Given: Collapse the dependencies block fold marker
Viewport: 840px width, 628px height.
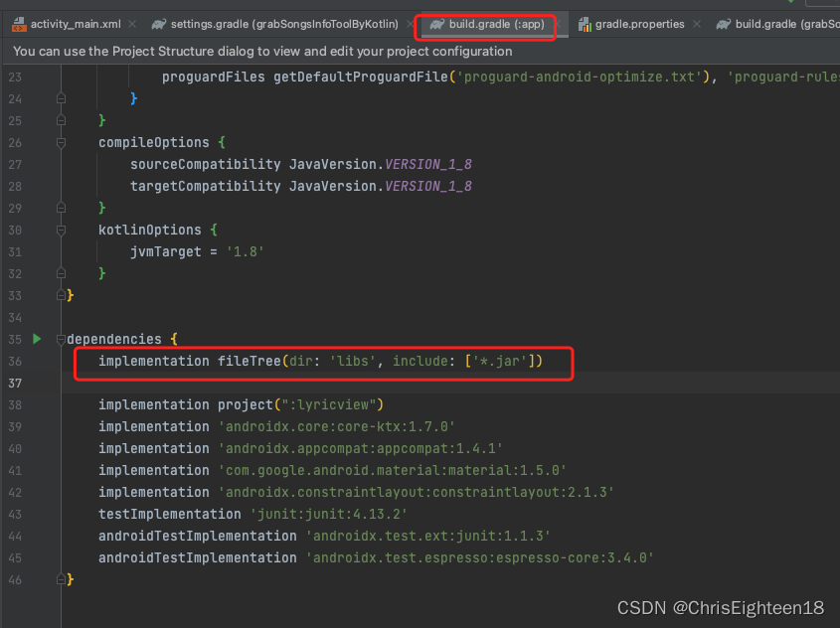Looking at the screenshot, I should pyautogui.click(x=61, y=340).
